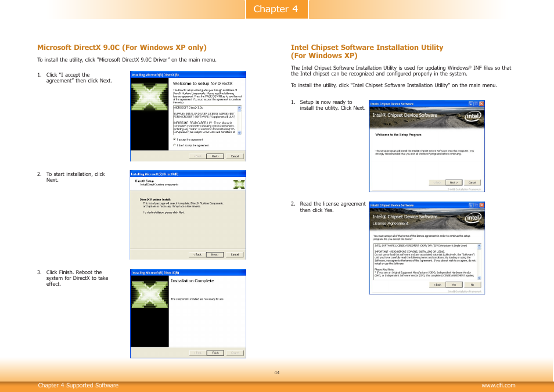Click greyed Back in Installation Complete dialog
Viewport: 554px width, 392px height.
(198, 353)
